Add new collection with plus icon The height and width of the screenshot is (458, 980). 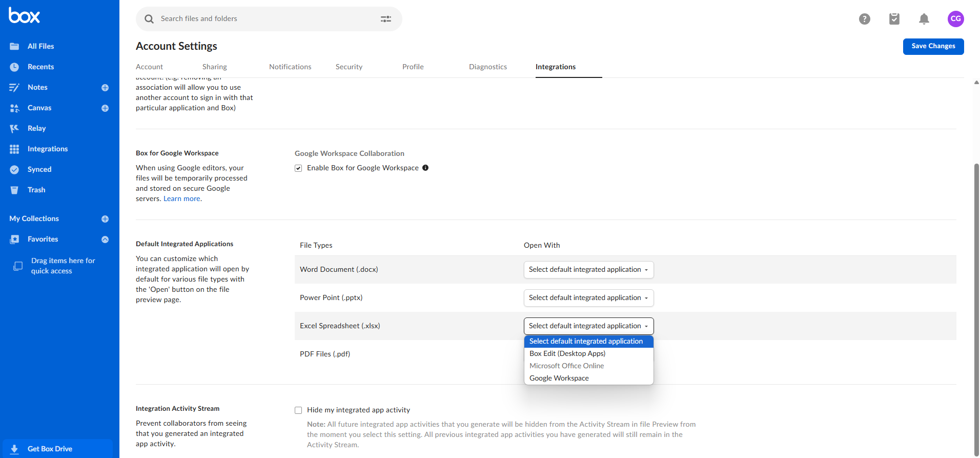(105, 219)
